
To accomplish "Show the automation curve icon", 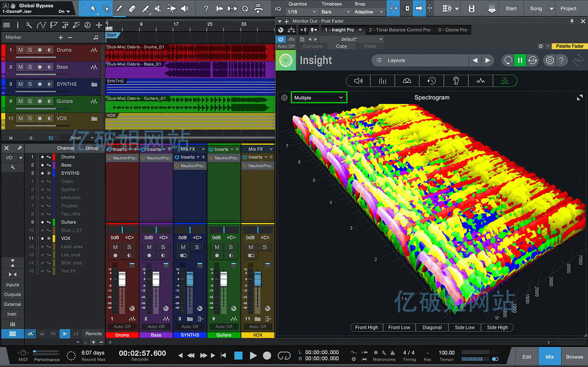I will pos(41,25).
